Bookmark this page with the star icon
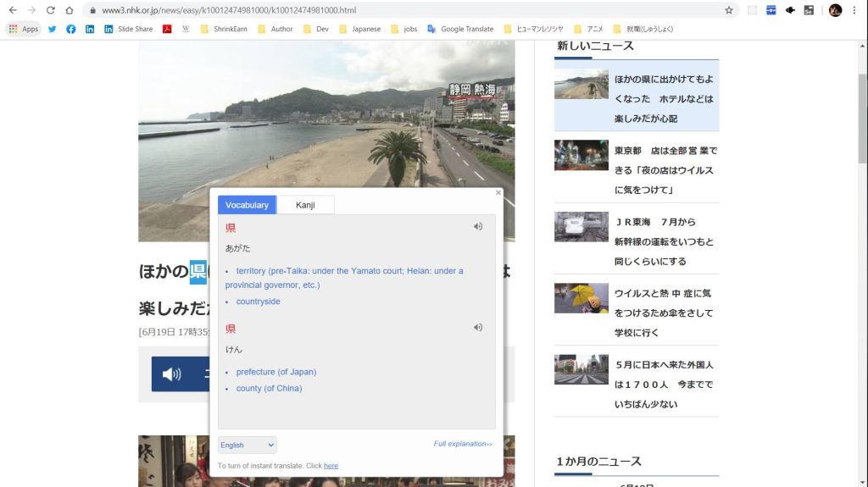This screenshot has width=868, height=487. (729, 10)
